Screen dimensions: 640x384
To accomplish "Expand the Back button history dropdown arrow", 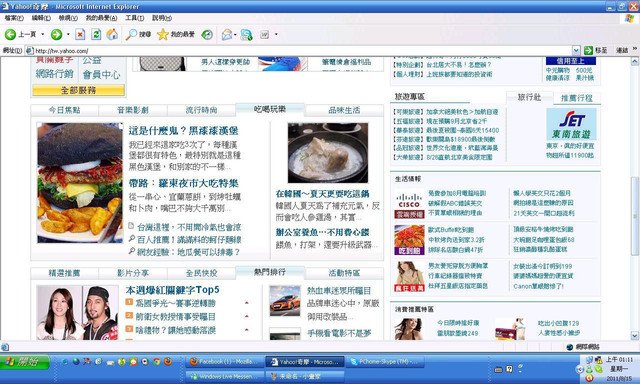I will pos(43,35).
